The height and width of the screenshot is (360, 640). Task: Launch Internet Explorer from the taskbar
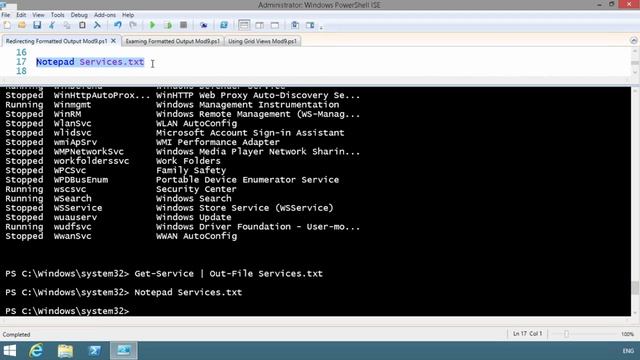[37, 351]
